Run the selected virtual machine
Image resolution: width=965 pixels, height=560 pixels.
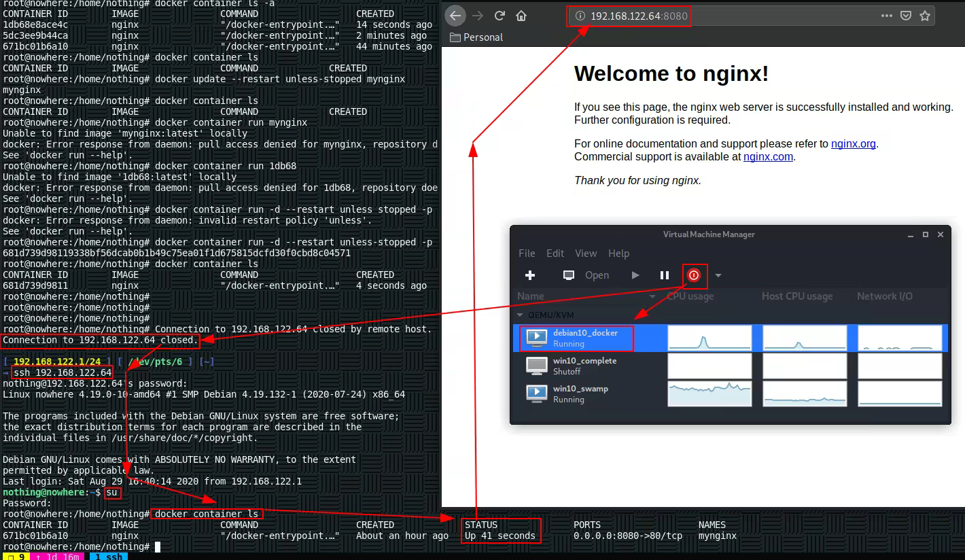pos(635,275)
